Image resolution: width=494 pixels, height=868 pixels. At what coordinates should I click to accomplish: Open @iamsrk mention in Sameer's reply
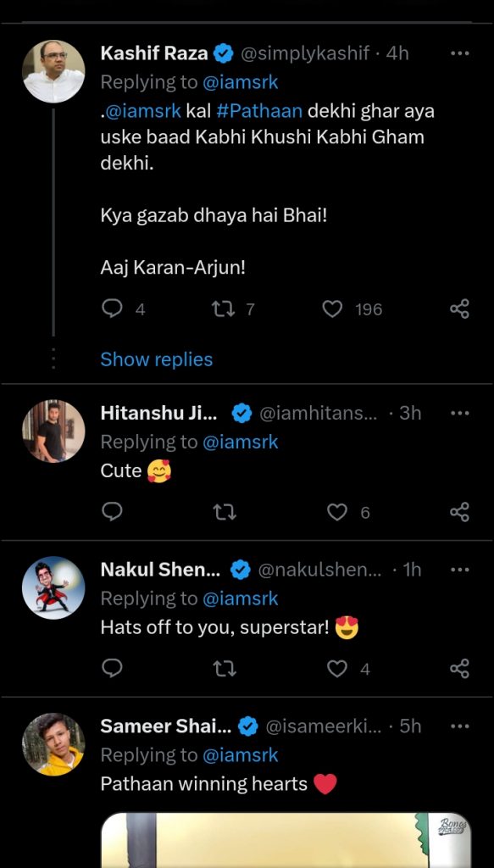pyautogui.click(x=241, y=754)
